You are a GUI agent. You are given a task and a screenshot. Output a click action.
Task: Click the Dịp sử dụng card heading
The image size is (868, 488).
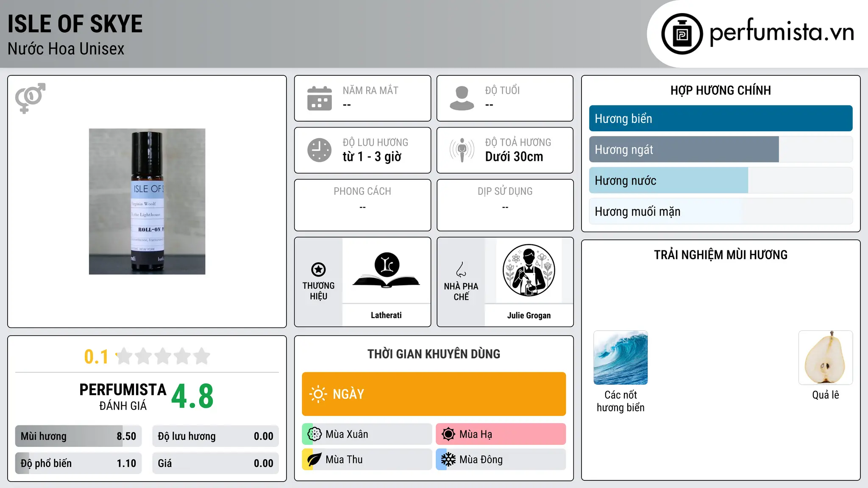coord(505,191)
